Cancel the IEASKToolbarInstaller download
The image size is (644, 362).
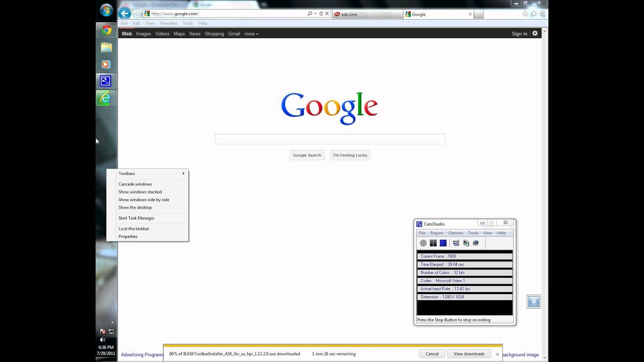[432, 354]
